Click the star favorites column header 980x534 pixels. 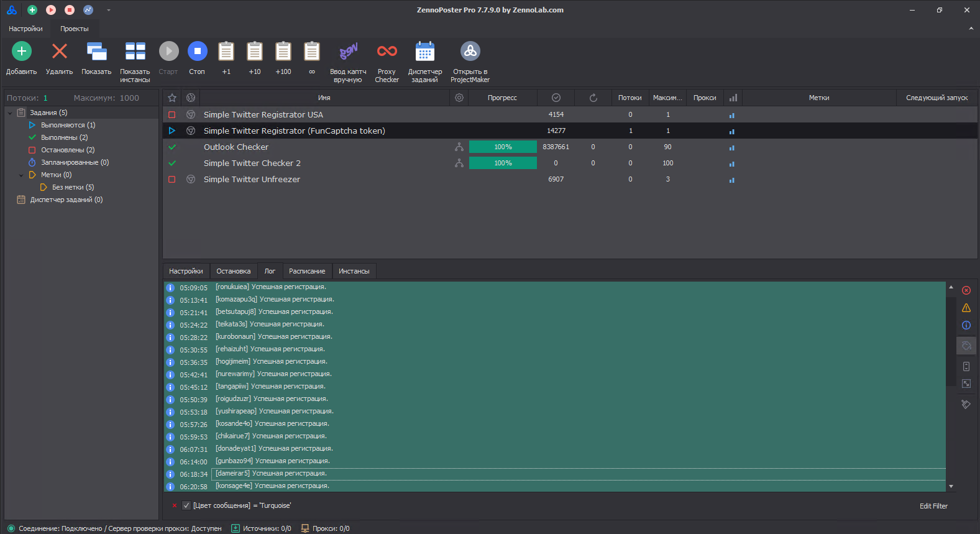tap(172, 98)
